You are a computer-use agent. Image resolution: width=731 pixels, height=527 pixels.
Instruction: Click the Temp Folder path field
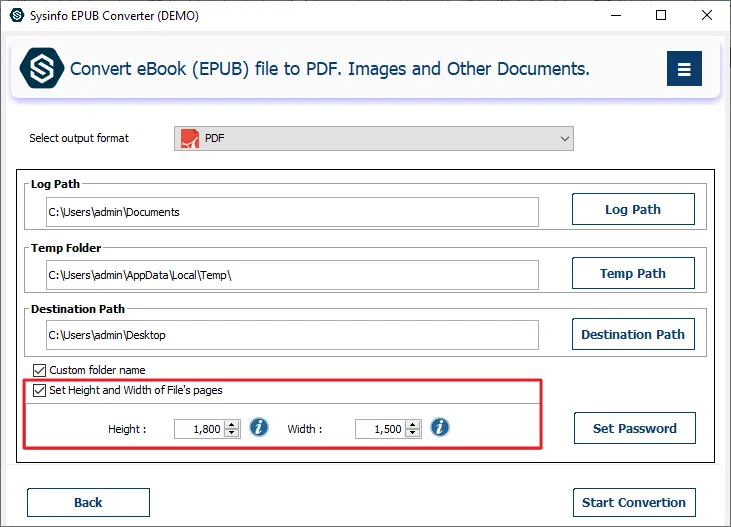point(292,275)
